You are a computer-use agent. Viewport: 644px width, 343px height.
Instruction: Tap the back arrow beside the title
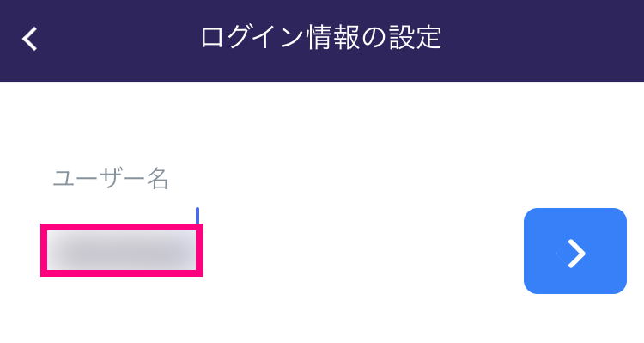tap(30, 39)
